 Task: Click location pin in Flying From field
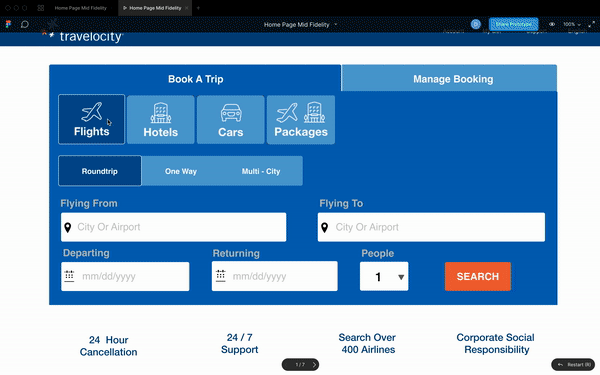[68, 228]
